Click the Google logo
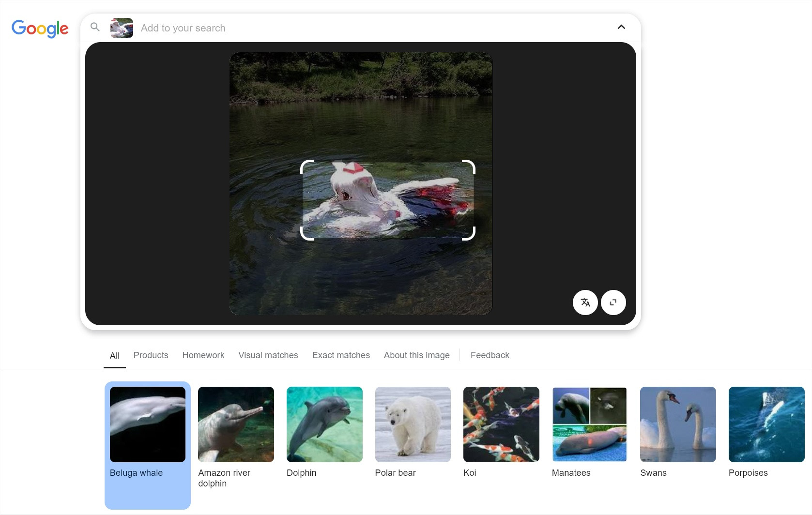 pyautogui.click(x=40, y=29)
